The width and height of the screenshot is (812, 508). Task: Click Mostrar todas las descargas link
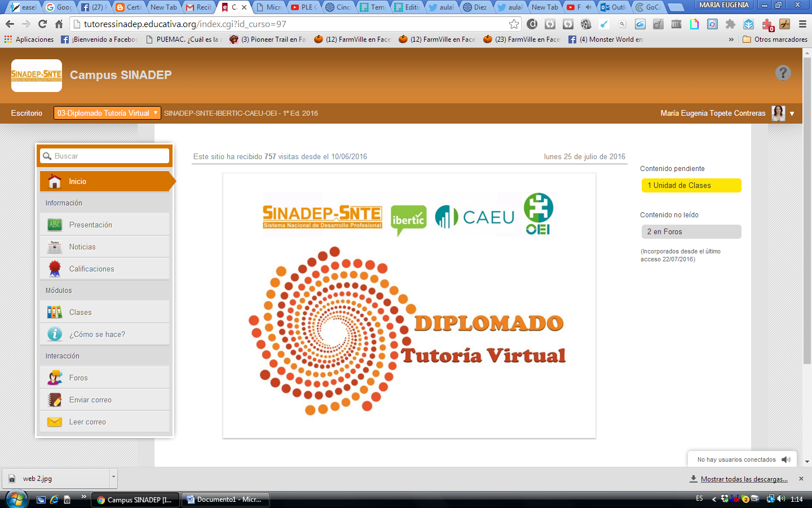[x=744, y=479]
